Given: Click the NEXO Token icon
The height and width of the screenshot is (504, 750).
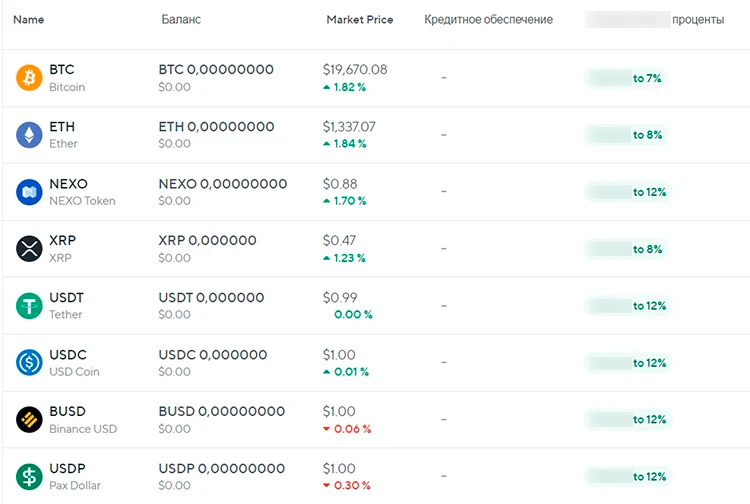Looking at the screenshot, I should coord(29,192).
